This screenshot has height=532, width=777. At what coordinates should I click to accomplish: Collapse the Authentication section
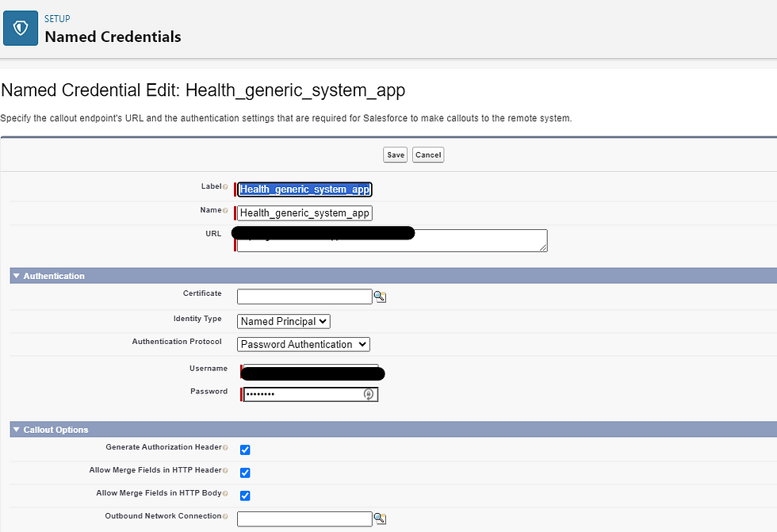coord(17,276)
